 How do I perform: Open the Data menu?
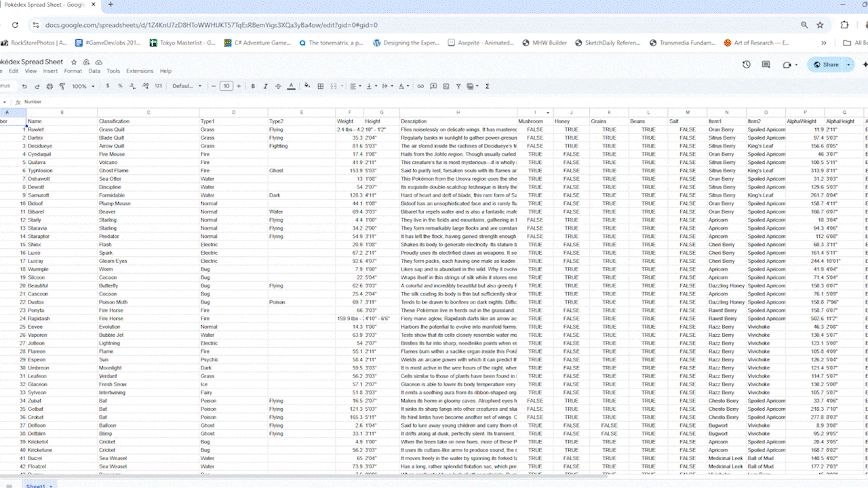[94, 71]
